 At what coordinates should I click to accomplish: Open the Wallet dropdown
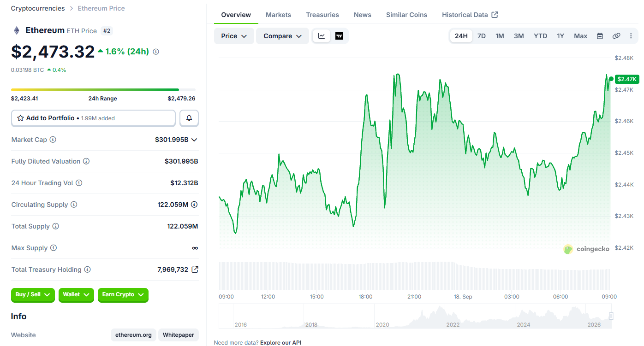tap(76, 295)
